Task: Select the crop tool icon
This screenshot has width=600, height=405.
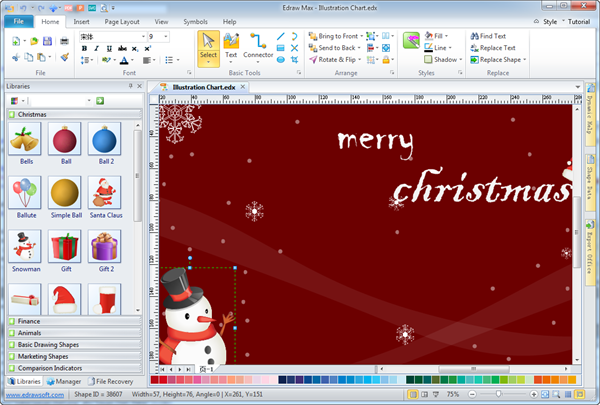Action: 294,60
